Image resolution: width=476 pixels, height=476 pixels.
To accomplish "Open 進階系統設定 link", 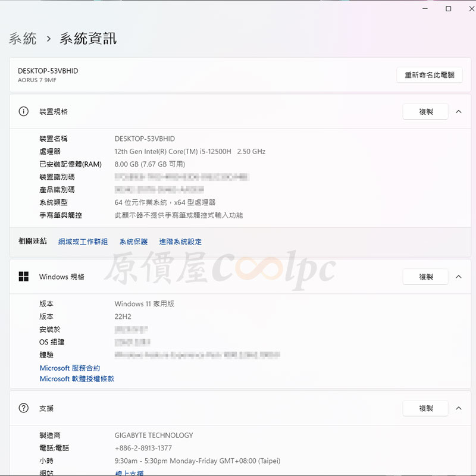I will 180,242.
